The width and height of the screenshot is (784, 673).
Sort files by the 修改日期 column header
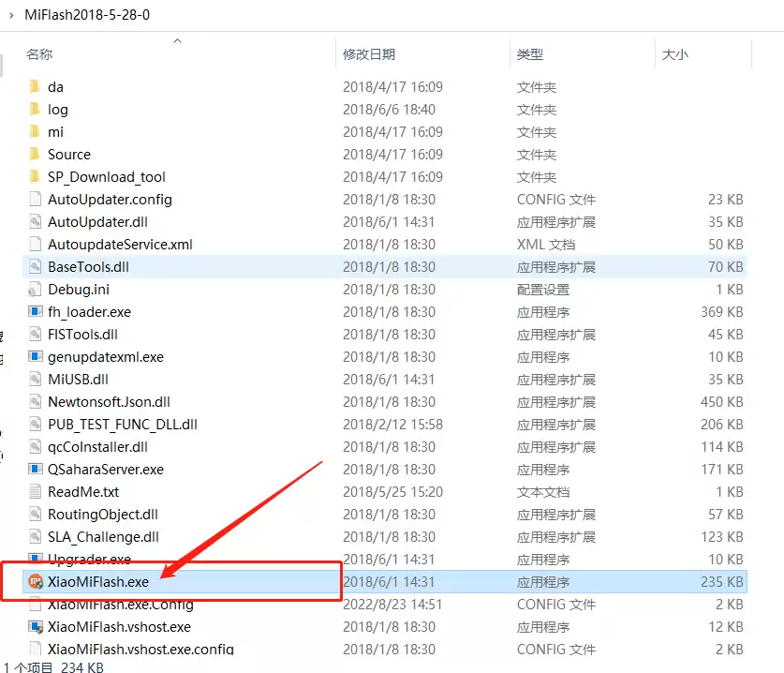click(373, 54)
